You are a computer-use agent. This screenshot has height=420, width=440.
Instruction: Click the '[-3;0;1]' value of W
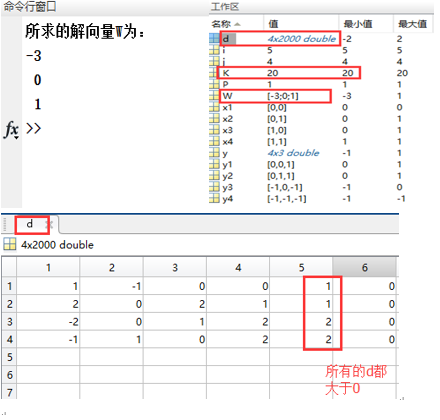[x=283, y=96]
